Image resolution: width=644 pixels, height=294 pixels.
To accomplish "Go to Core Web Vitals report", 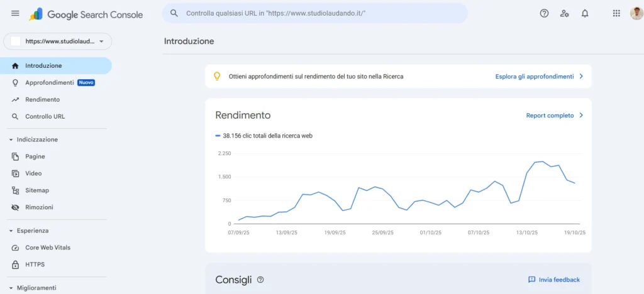I will click(48, 248).
